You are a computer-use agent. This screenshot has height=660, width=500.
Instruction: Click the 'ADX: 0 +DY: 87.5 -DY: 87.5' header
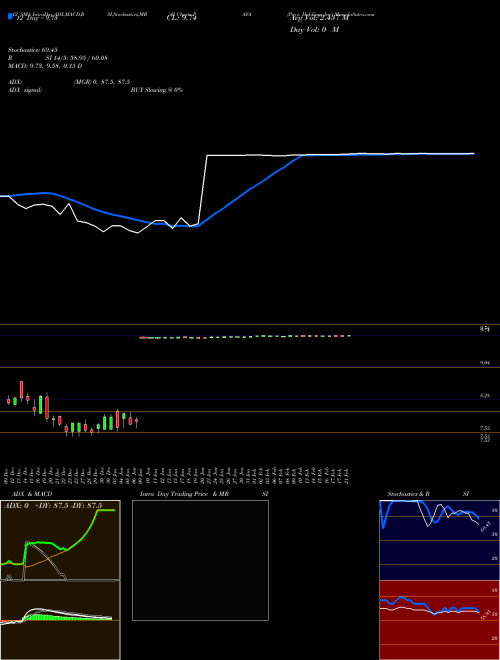tap(53, 506)
